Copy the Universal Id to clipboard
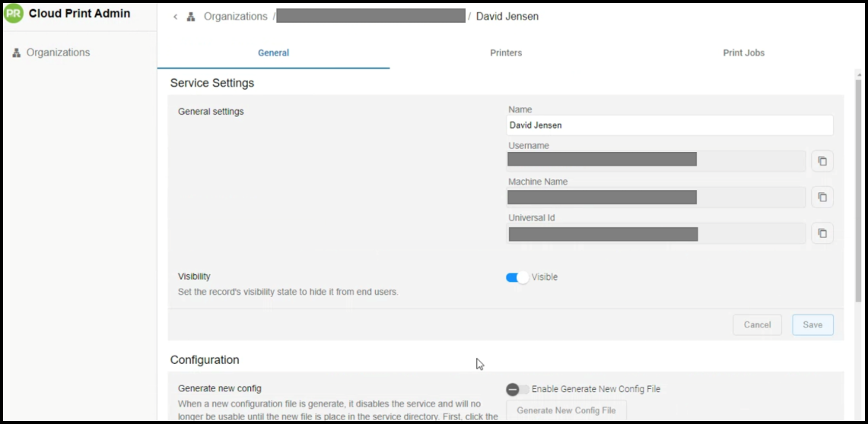Image resolution: width=868 pixels, height=424 pixels. [822, 233]
